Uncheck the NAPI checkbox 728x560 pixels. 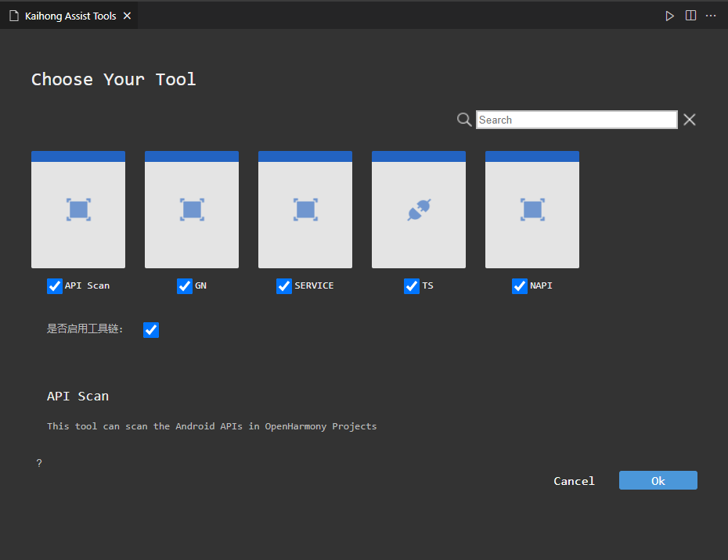coord(520,286)
